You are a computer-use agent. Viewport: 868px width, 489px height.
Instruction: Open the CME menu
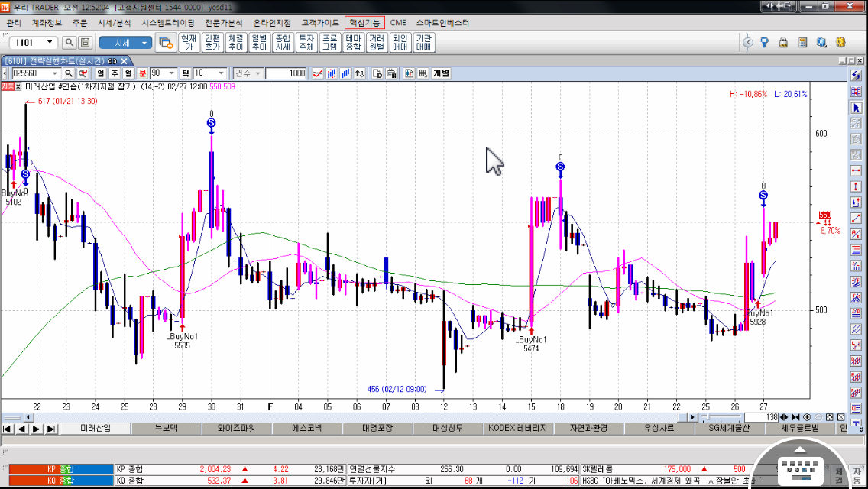[398, 23]
